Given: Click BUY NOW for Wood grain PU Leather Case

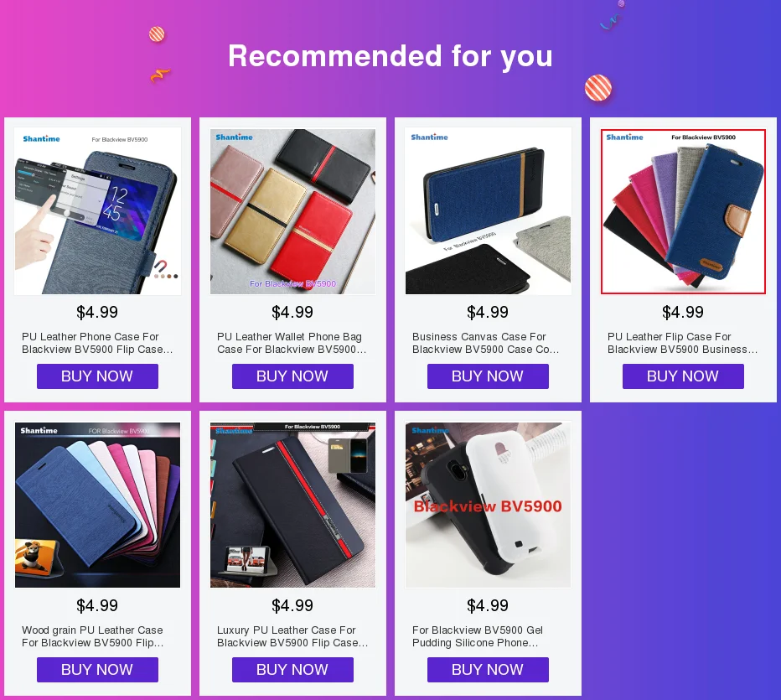Looking at the screenshot, I should click(x=97, y=670).
